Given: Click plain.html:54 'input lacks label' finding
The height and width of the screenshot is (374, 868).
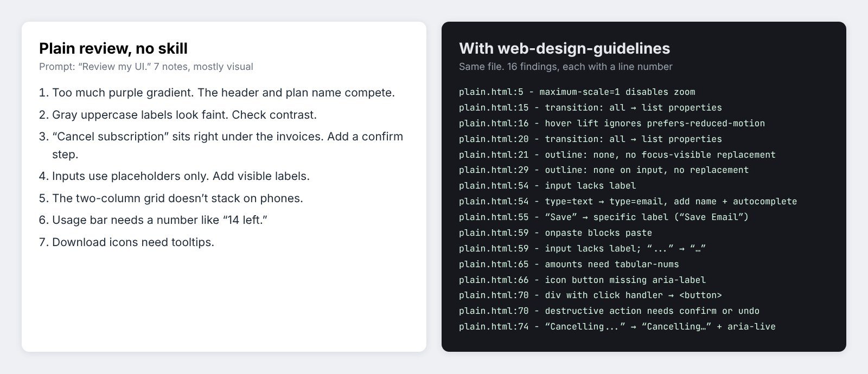Looking at the screenshot, I should coord(547,186).
